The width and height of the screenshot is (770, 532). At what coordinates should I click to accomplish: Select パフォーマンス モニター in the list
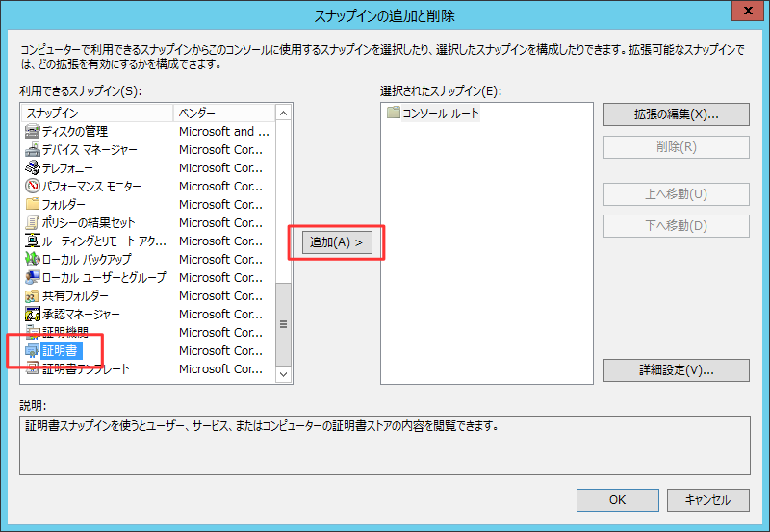pyautogui.click(x=91, y=186)
